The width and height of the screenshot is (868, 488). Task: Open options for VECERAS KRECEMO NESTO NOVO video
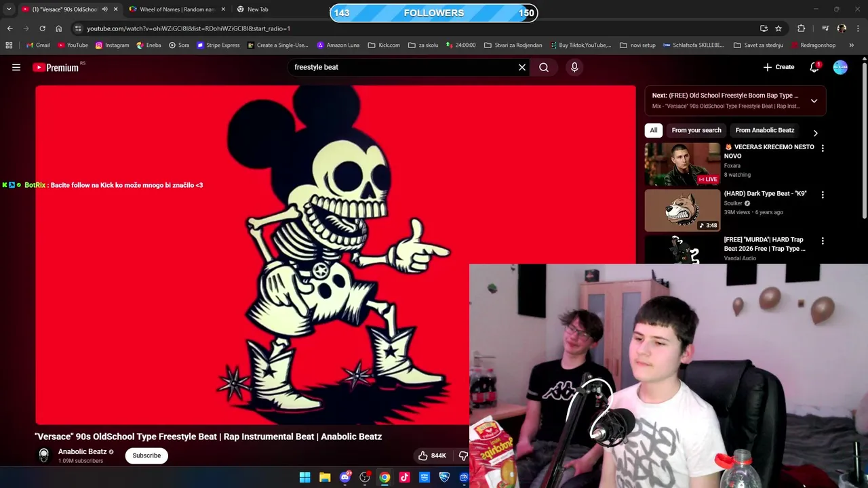tap(823, 148)
